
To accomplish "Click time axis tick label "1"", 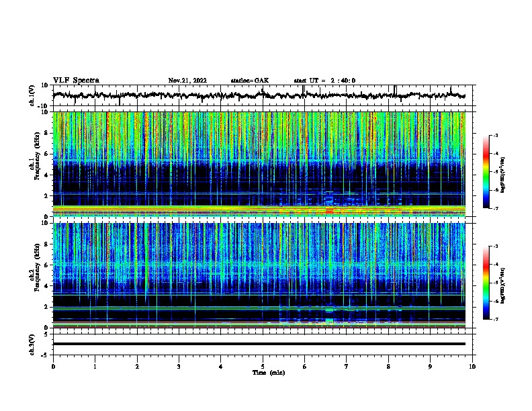I will [95, 367].
